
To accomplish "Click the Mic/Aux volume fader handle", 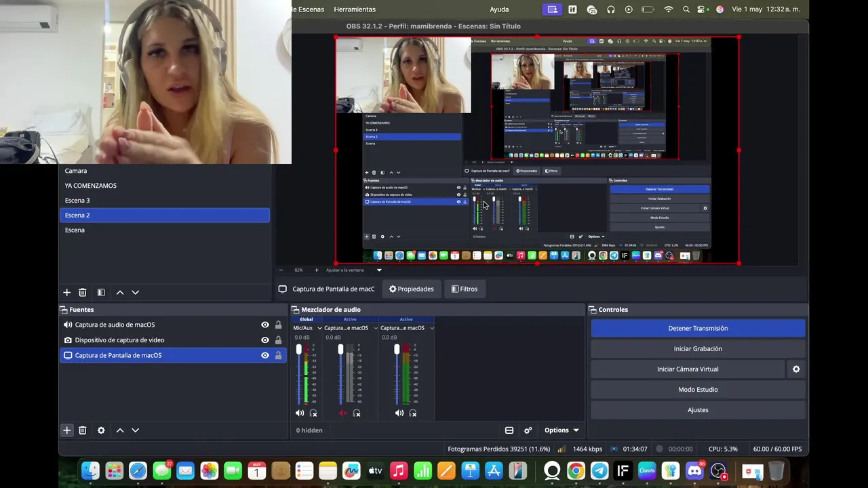I will [299, 350].
